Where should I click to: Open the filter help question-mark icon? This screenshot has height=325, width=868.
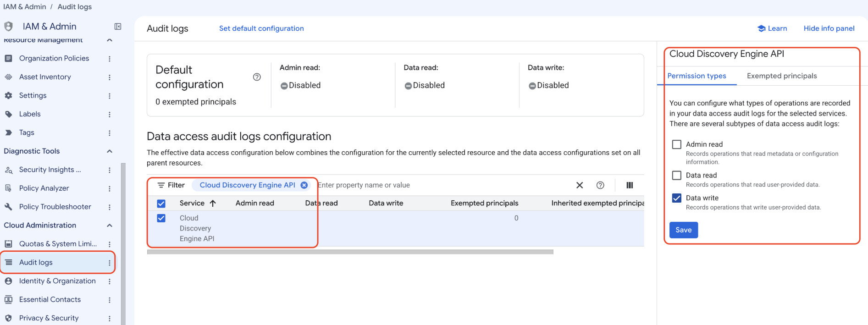click(x=600, y=185)
